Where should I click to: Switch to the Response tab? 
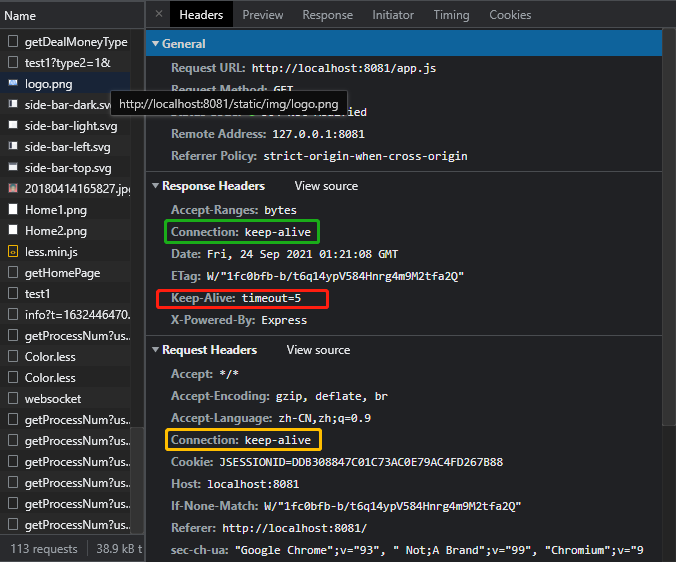pos(327,15)
